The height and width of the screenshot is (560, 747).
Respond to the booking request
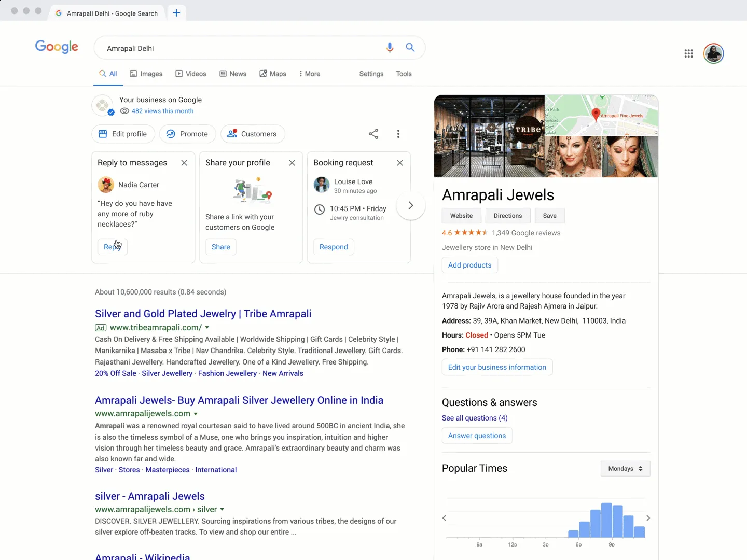point(334,247)
